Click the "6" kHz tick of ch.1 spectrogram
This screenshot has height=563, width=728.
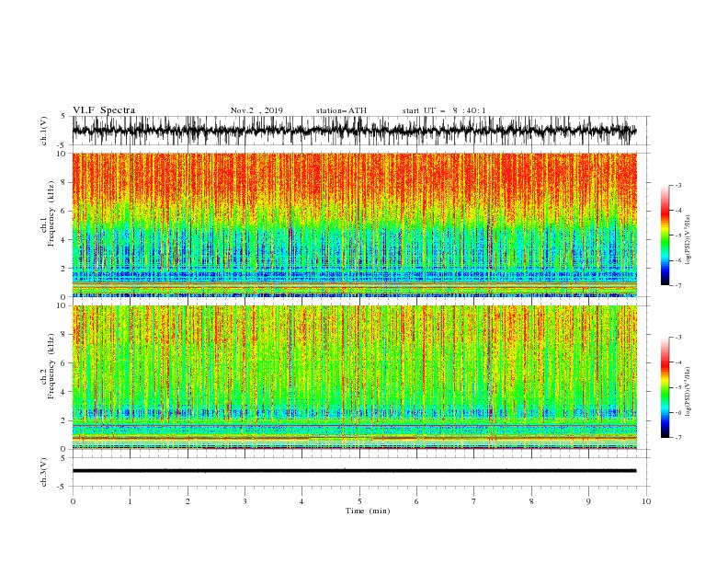64,212
